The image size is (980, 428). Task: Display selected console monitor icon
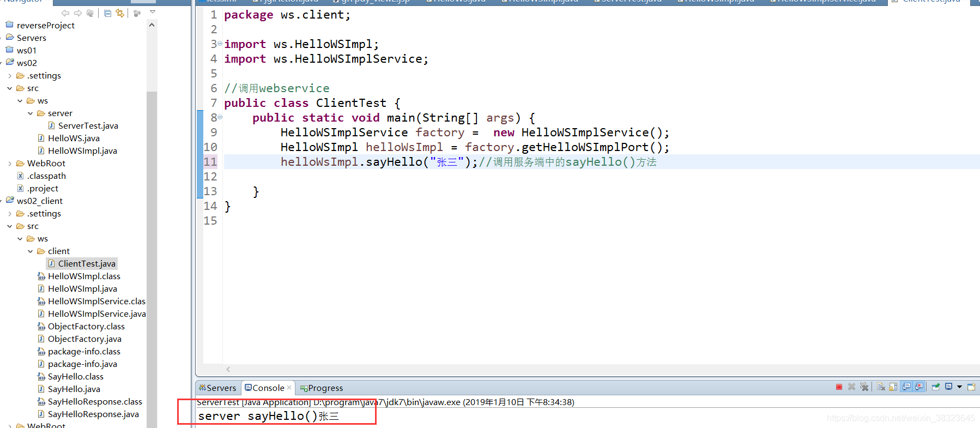[x=949, y=387]
